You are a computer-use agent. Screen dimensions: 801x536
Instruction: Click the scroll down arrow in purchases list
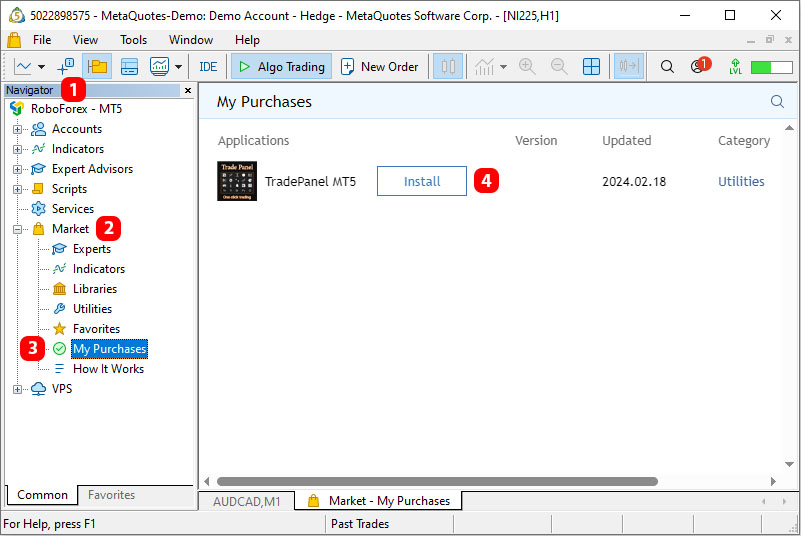tap(789, 464)
